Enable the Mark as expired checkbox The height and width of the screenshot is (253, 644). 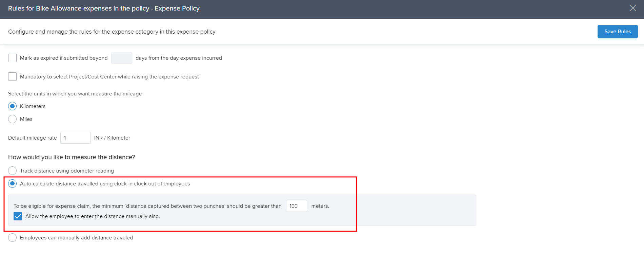click(x=13, y=58)
